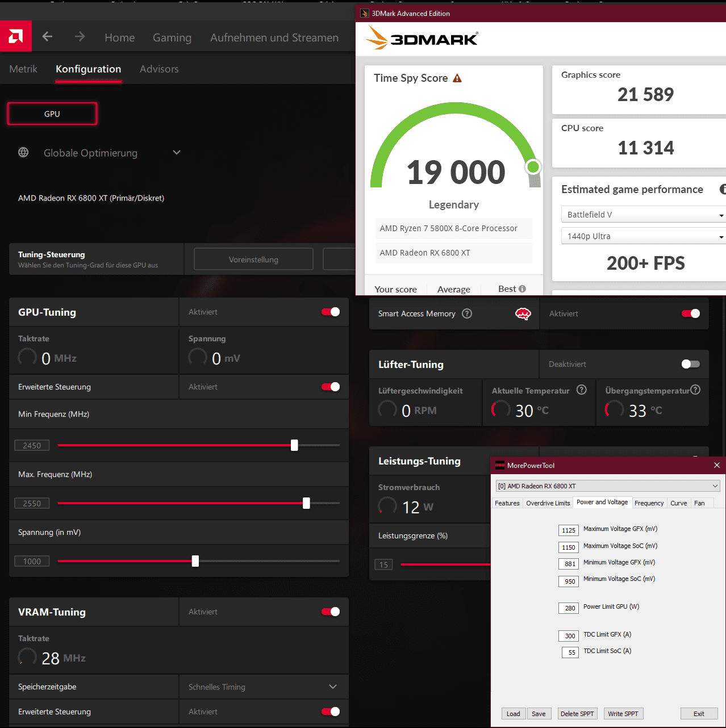
Task: Open the Home tab
Action: (x=119, y=37)
